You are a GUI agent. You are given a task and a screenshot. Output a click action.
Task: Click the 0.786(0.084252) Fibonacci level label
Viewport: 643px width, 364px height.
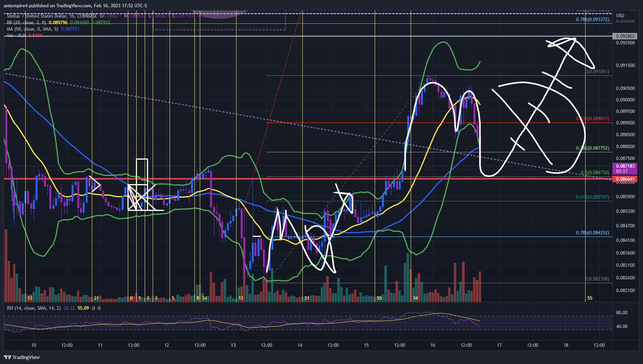(592, 233)
